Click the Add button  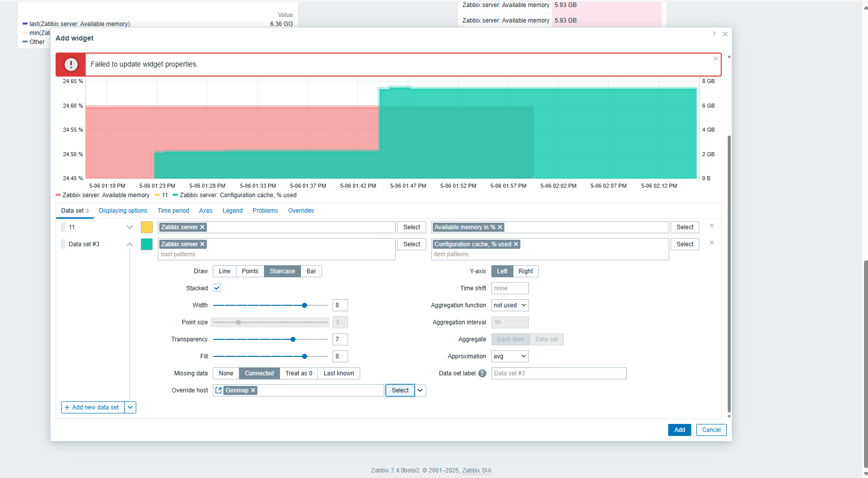(680, 430)
